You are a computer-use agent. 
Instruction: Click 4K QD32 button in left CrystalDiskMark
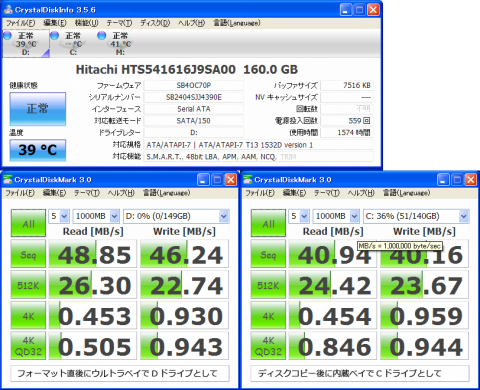pyautogui.click(x=28, y=346)
